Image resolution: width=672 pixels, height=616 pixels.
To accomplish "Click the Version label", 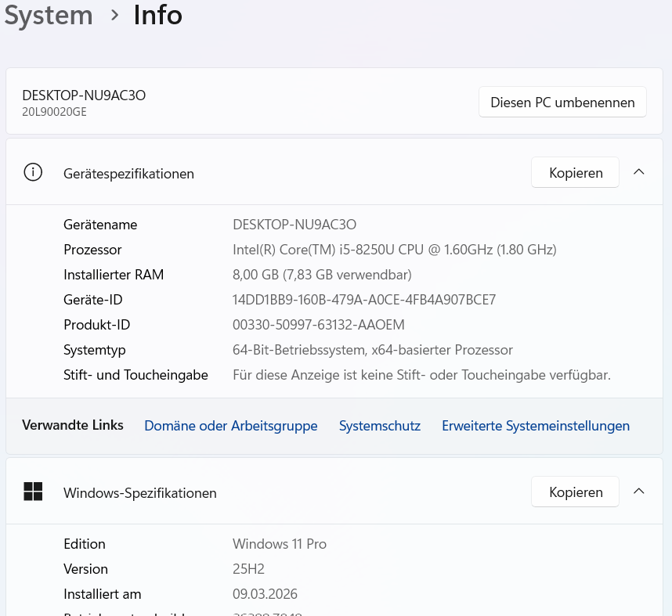I will (85, 569).
